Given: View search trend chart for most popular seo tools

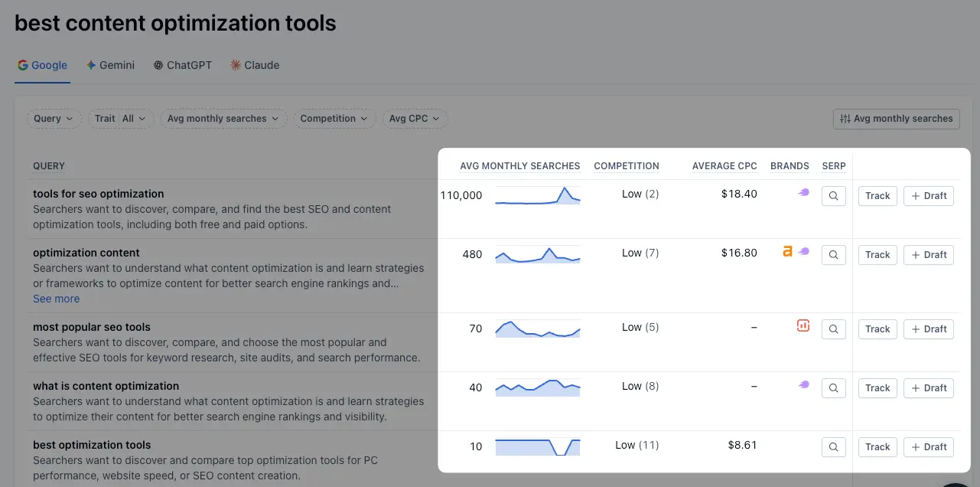Looking at the screenshot, I should pos(538,328).
